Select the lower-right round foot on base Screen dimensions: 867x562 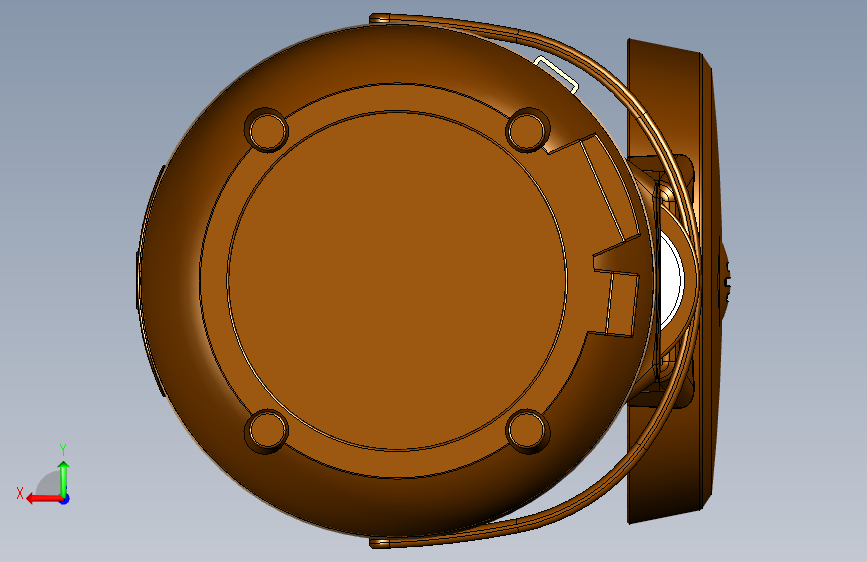pos(527,431)
